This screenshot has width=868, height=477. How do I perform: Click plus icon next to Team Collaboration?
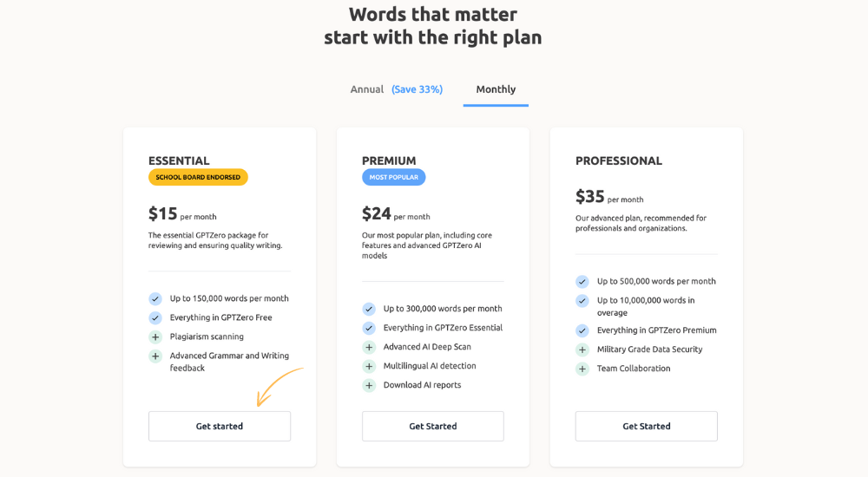pos(582,369)
